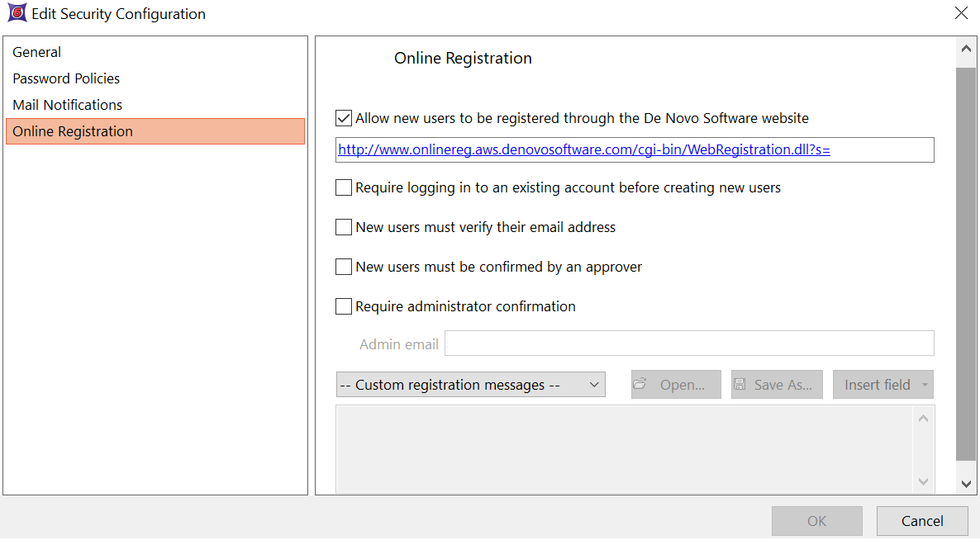Click the folder icon on the Open button
This screenshot has width=980, height=540.
[640, 385]
